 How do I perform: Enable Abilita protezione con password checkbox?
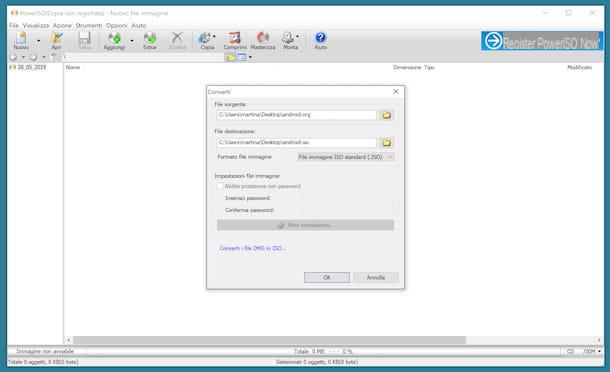pos(220,186)
